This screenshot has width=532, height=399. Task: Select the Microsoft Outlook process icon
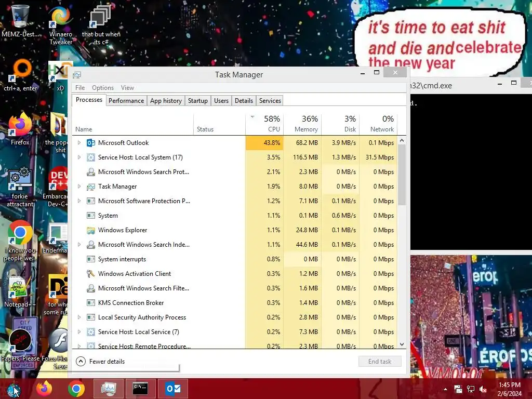point(90,143)
